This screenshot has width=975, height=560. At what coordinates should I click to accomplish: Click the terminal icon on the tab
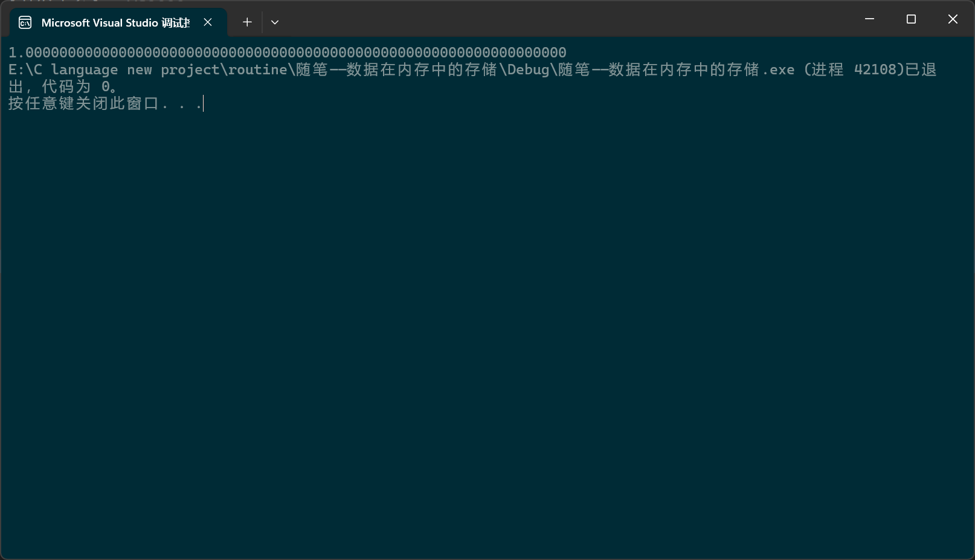click(25, 22)
